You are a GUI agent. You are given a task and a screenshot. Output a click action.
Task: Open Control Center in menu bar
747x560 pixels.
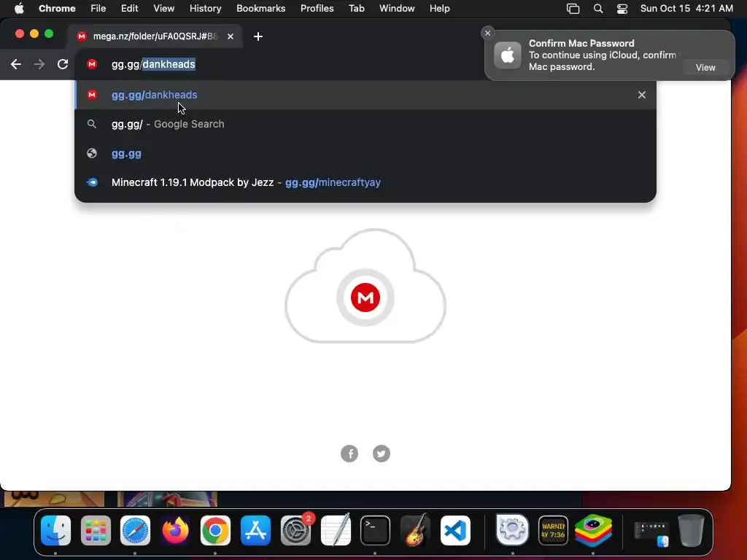pos(622,9)
